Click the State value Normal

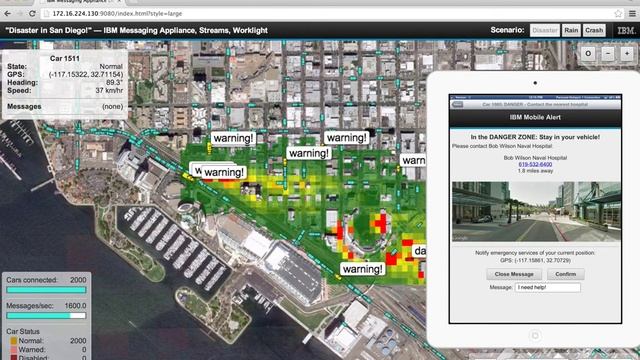111,66
